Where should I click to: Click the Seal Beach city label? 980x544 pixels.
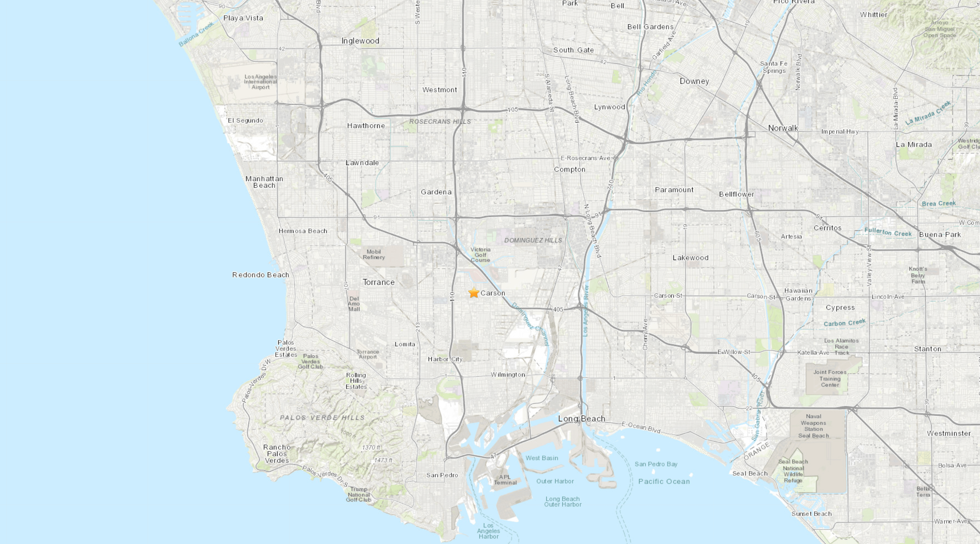click(750, 473)
